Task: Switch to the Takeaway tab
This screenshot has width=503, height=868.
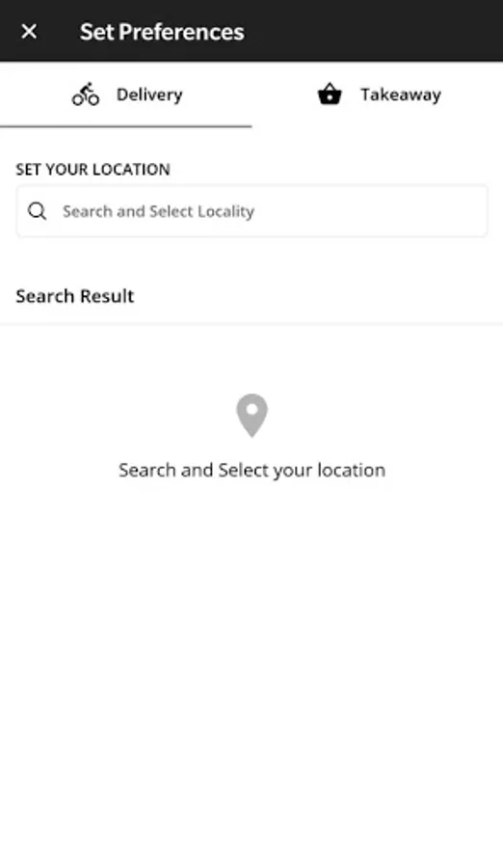Action: [x=378, y=95]
